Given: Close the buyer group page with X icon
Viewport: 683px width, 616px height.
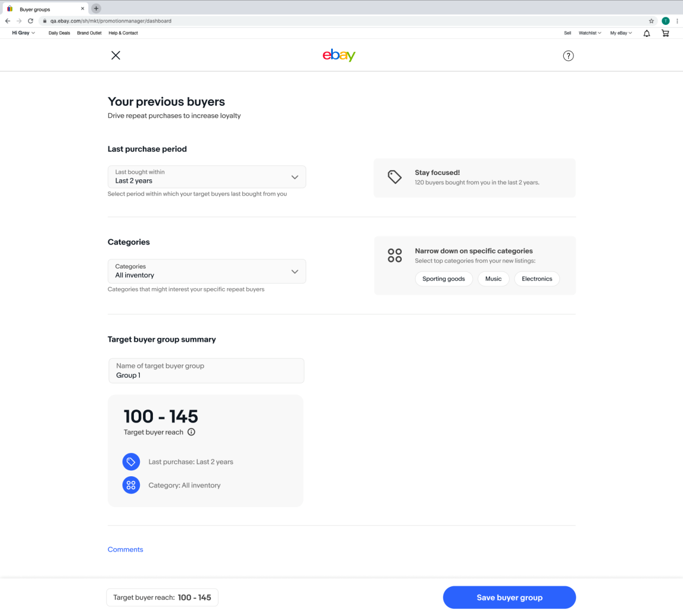Looking at the screenshot, I should 115,55.
